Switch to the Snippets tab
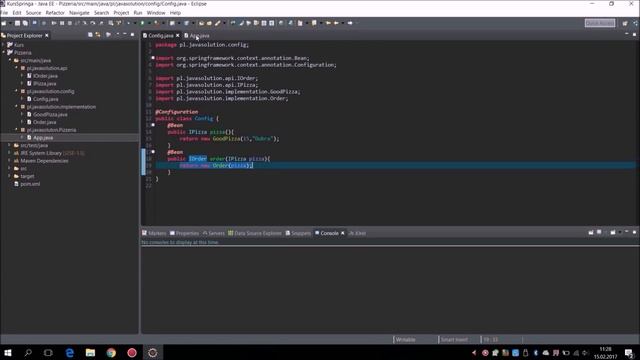 pos(298,233)
